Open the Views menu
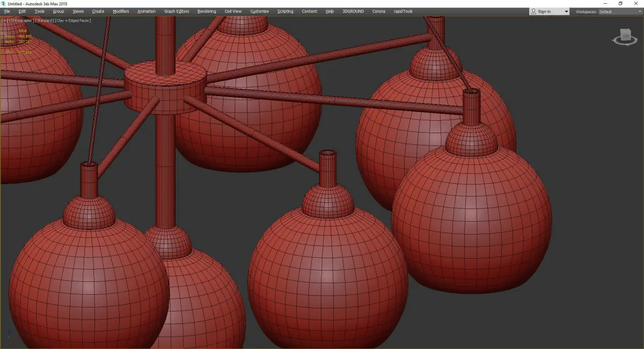644x349 pixels. [x=78, y=11]
